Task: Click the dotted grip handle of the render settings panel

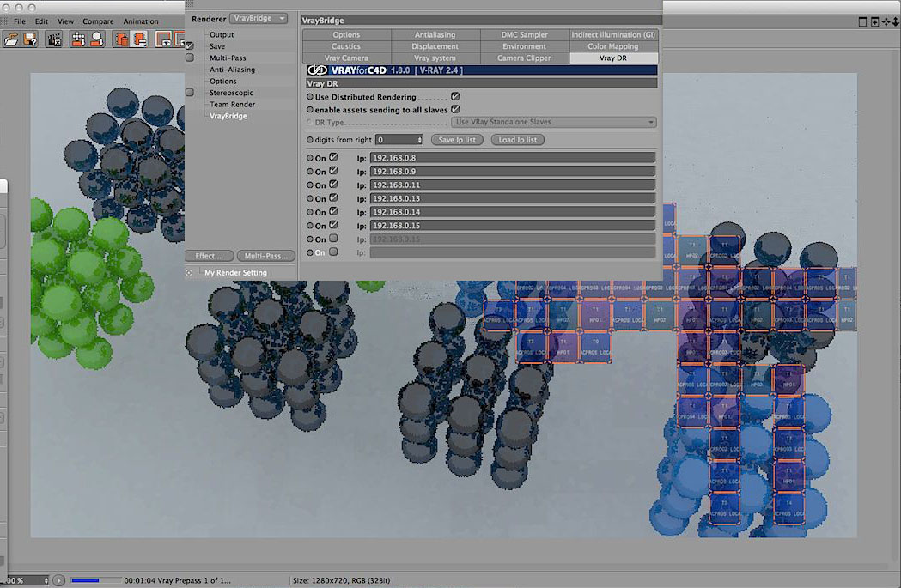Action: (x=189, y=4)
